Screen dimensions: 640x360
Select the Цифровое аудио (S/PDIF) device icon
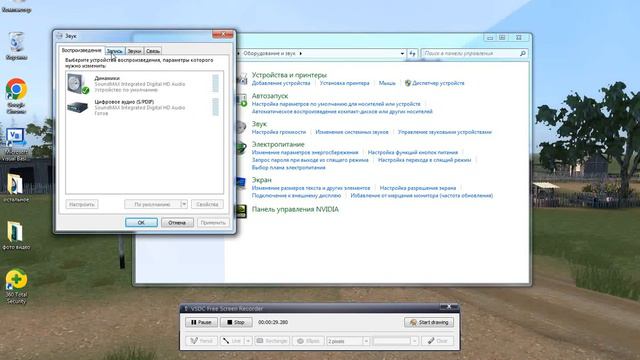[78, 107]
